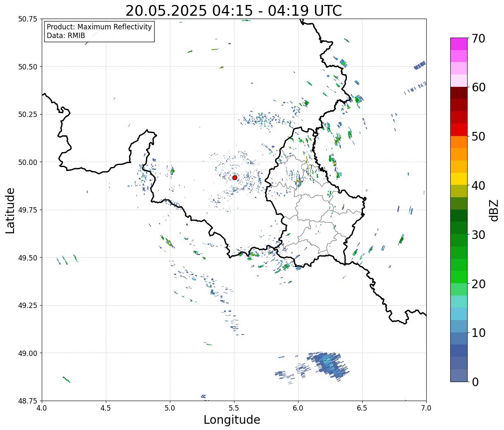Click colorbar tick label 30
This screenshot has width=504, height=430.
478,234
